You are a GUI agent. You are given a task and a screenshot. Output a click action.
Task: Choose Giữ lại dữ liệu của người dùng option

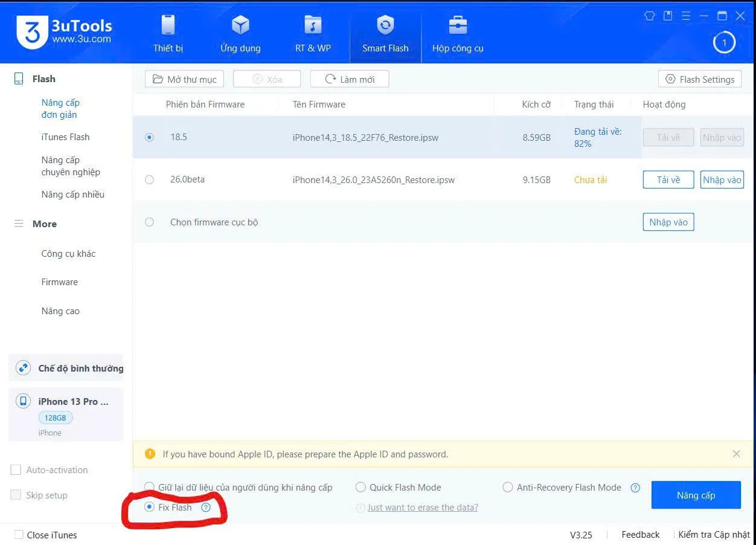coord(149,487)
